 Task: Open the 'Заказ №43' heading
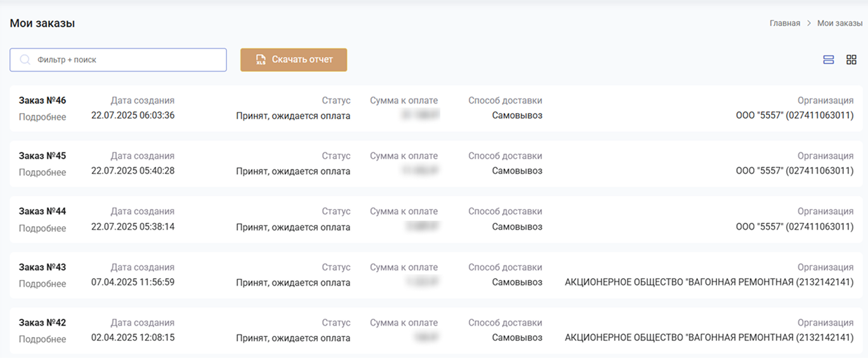click(42, 267)
